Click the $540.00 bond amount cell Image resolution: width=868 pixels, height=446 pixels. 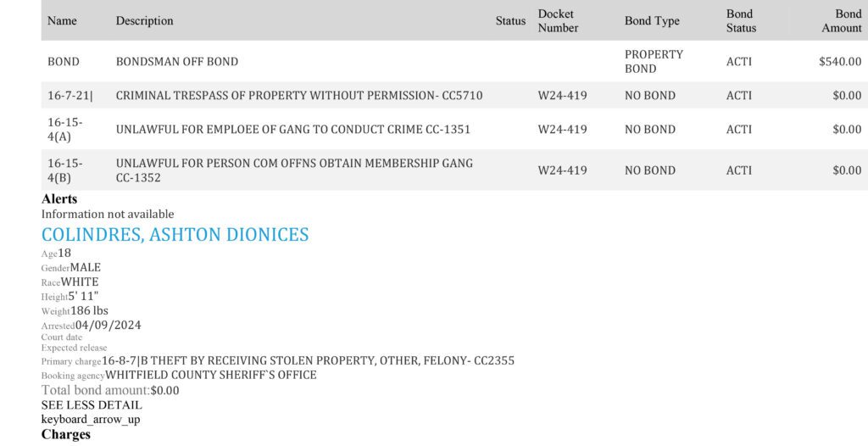pyautogui.click(x=840, y=62)
